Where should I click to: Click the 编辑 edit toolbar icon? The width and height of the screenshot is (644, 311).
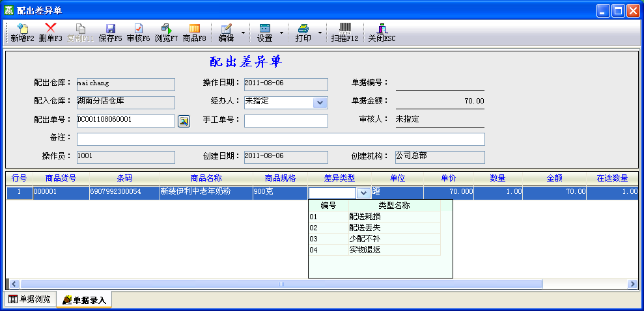227,29
